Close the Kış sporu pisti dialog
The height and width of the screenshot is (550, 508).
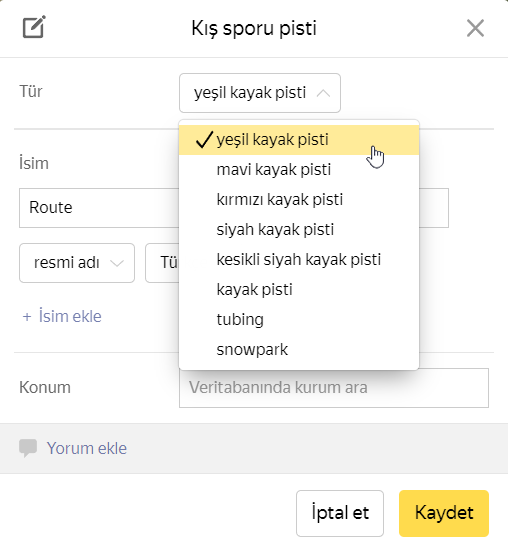(475, 28)
